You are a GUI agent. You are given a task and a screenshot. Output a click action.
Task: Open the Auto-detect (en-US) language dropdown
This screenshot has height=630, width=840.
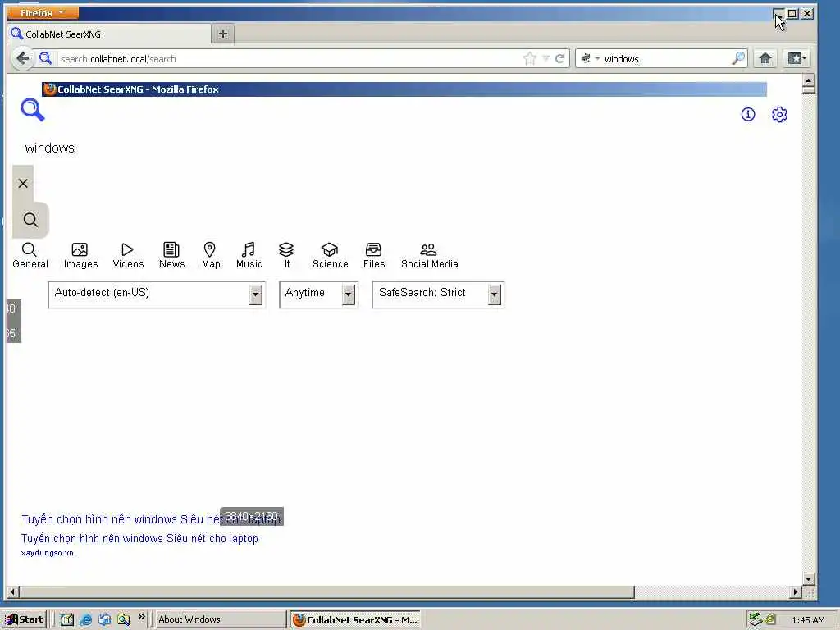[x=157, y=294]
